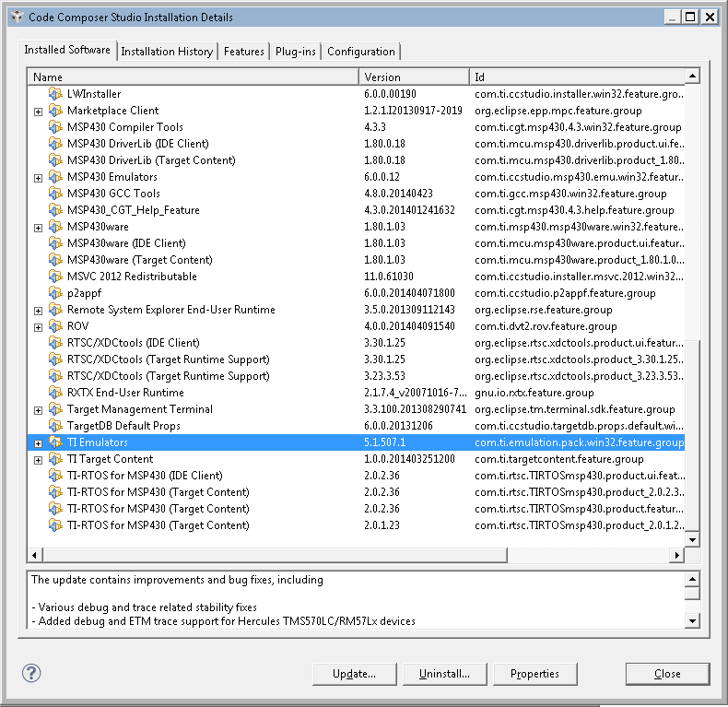Select the TI-RTOS product.featur... Id cell
Viewport: 728px width, 707px height.
(x=579, y=509)
